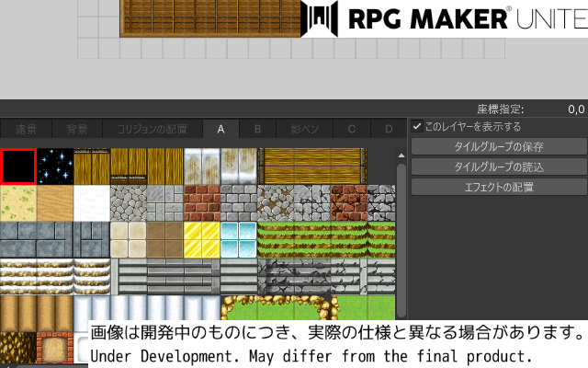Select the black empty tile
The width and height of the screenshot is (588, 368).
coord(18,167)
